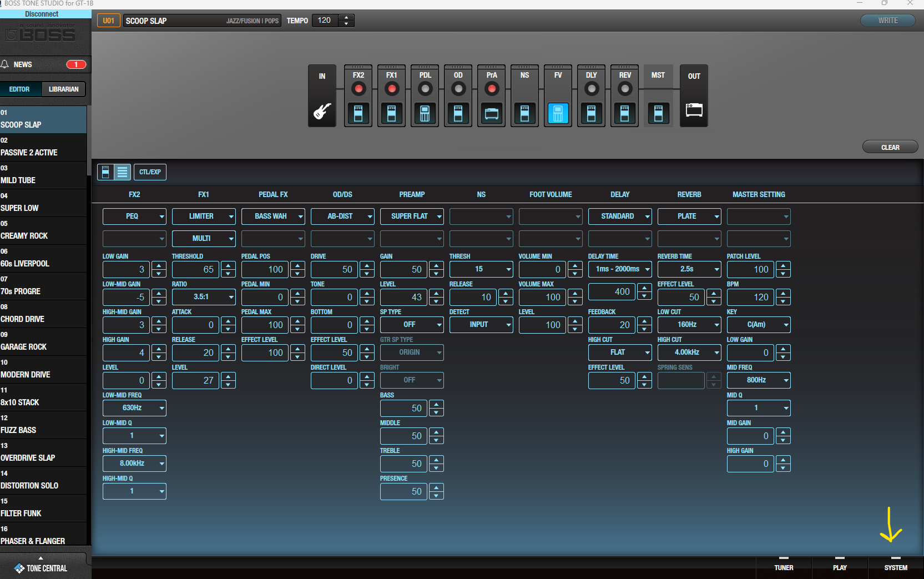This screenshot has height=579, width=924.
Task: Toggle the DLY delay on/off switch
Action: tap(592, 89)
